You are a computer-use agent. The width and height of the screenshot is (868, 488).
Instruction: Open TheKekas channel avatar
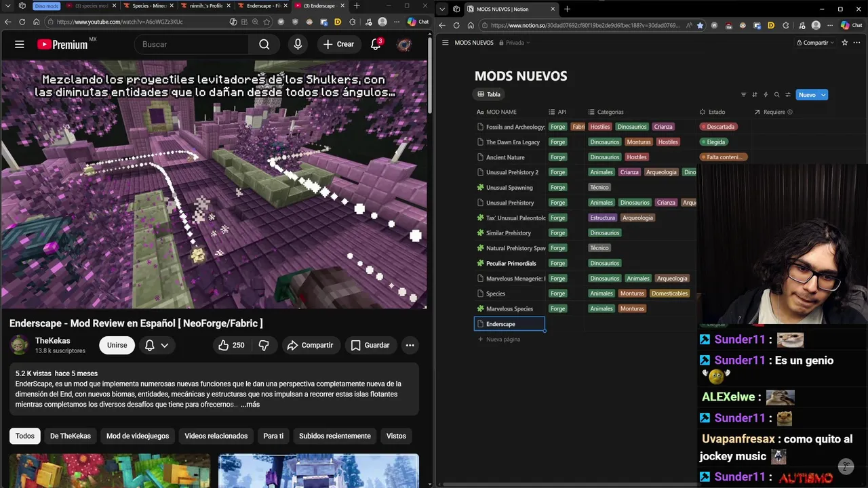click(x=19, y=345)
